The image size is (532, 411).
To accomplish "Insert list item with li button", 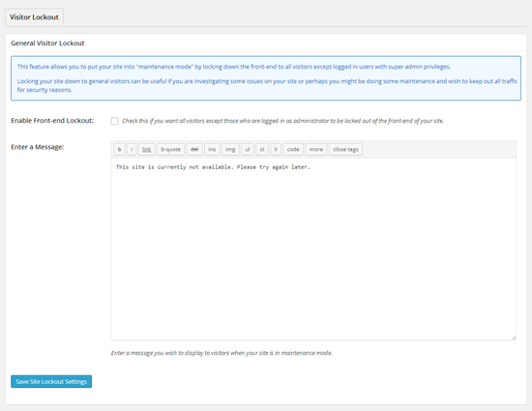I will point(276,149).
